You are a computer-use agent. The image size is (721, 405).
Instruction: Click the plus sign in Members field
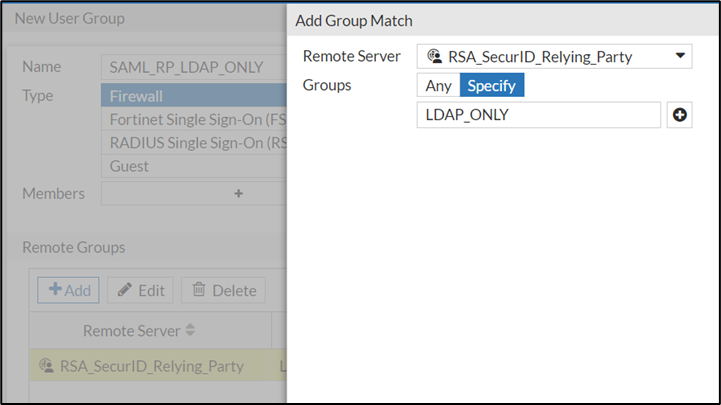[238, 193]
